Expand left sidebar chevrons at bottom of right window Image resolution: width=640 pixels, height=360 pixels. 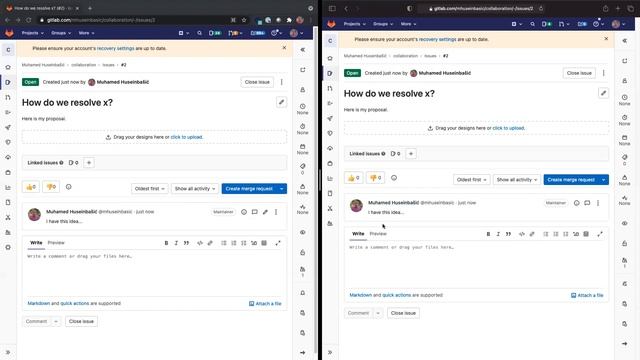tap(330, 352)
